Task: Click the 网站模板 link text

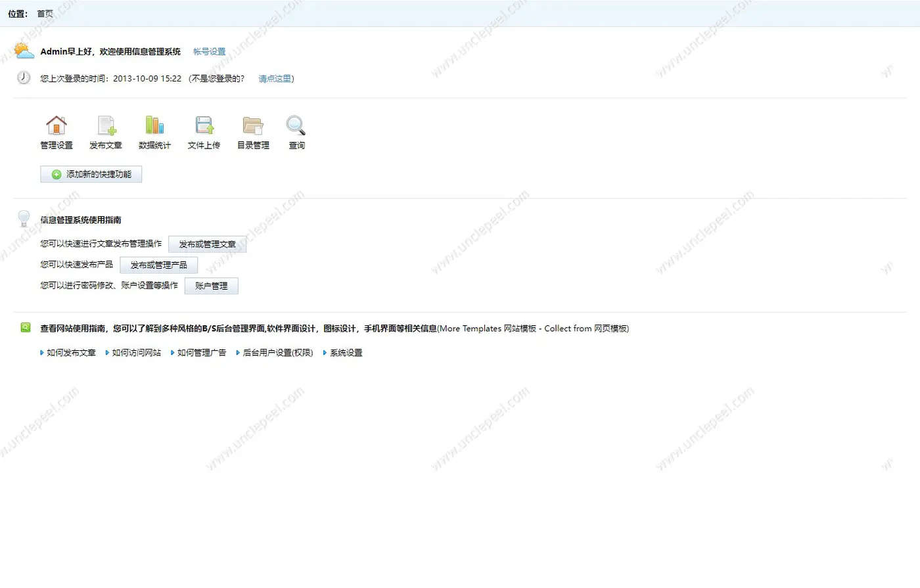Action: (520, 328)
